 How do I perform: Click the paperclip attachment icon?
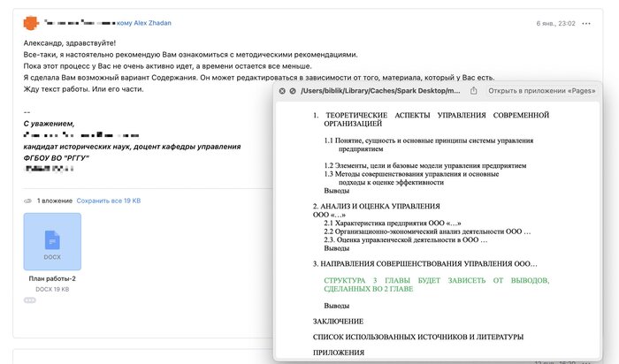click(27, 201)
